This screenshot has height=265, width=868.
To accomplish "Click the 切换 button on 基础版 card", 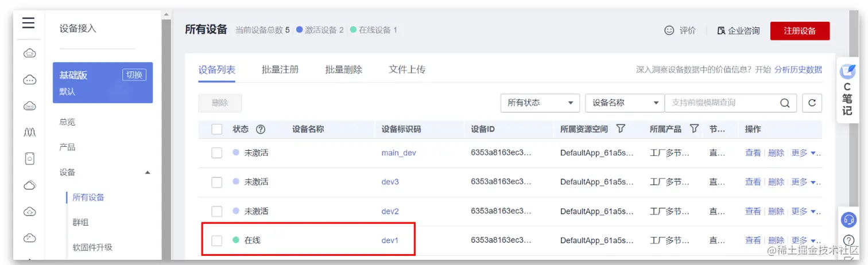I will (x=134, y=75).
